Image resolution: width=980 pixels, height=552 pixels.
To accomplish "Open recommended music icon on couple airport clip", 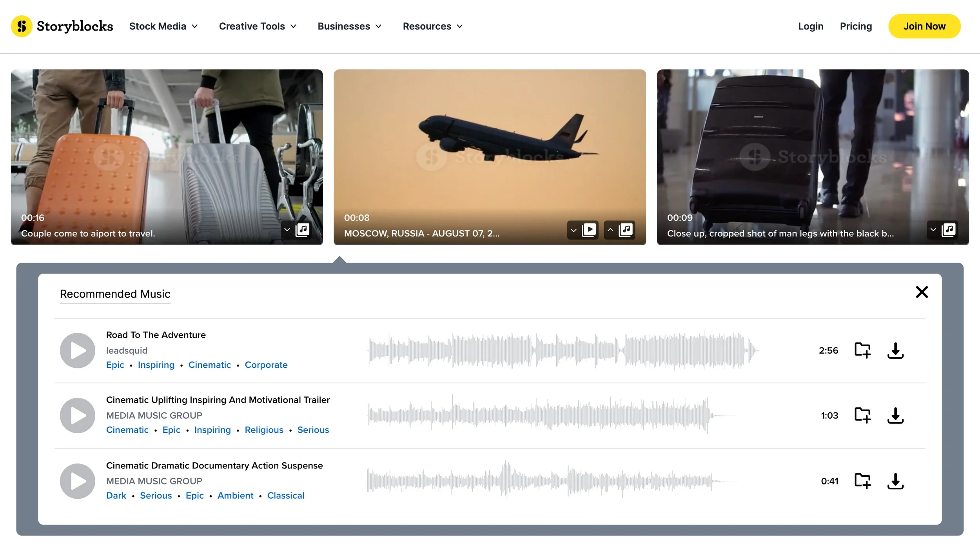I will 302,230.
